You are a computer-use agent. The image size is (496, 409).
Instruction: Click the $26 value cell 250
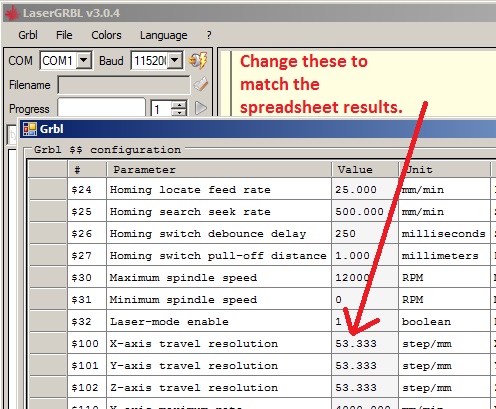(x=365, y=233)
